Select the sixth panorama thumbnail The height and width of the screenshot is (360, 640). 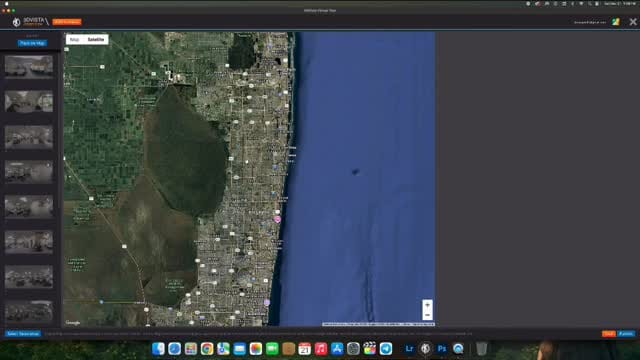(29, 242)
